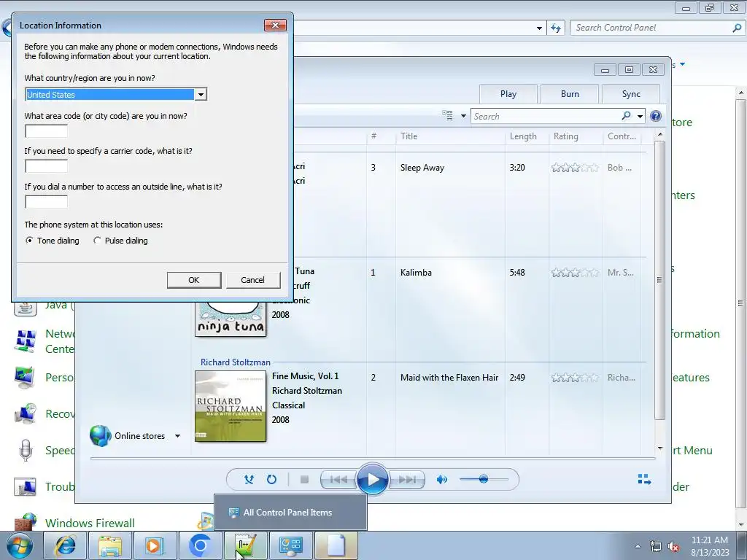Open Windows Media Player taskbar button
The width and height of the screenshot is (747, 560).
155,545
